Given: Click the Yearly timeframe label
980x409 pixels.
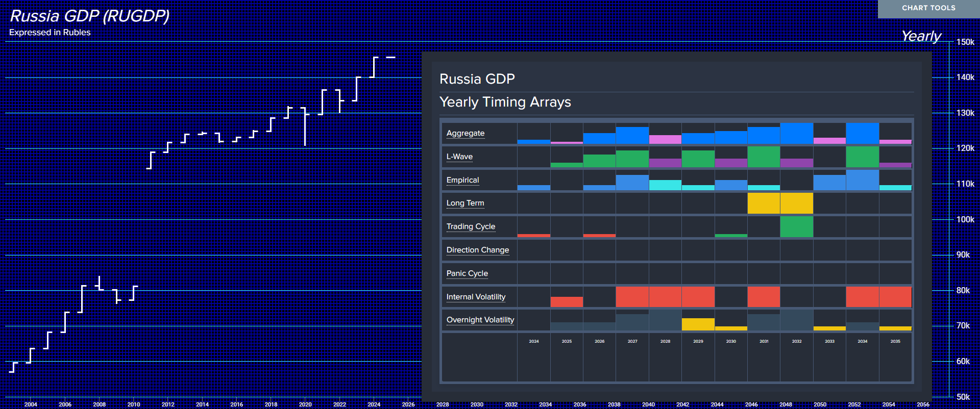Looking at the screenshot, I should 921,36.
